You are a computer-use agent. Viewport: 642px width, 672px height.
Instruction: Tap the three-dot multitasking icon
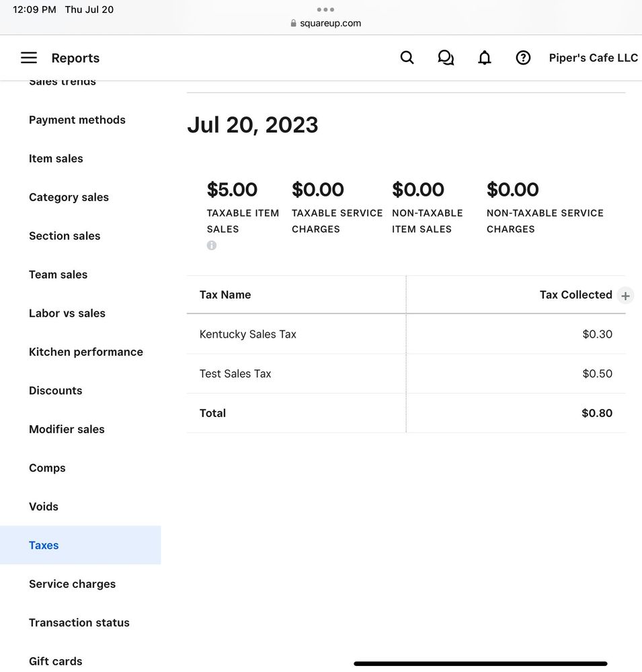[325, 9]
